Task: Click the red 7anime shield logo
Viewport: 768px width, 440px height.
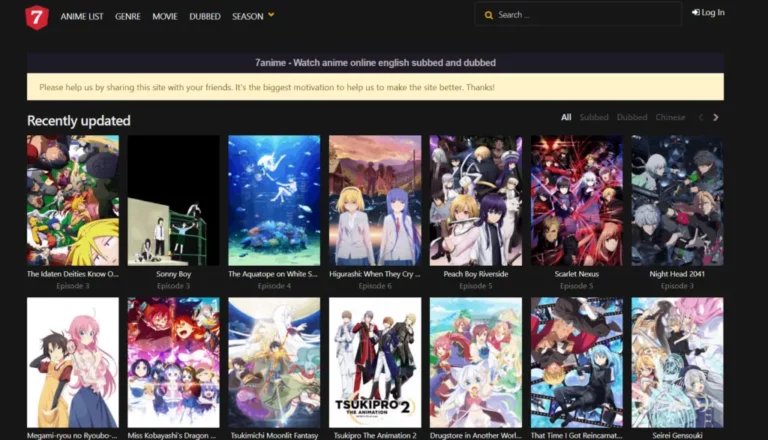Action: click(37, 17)
